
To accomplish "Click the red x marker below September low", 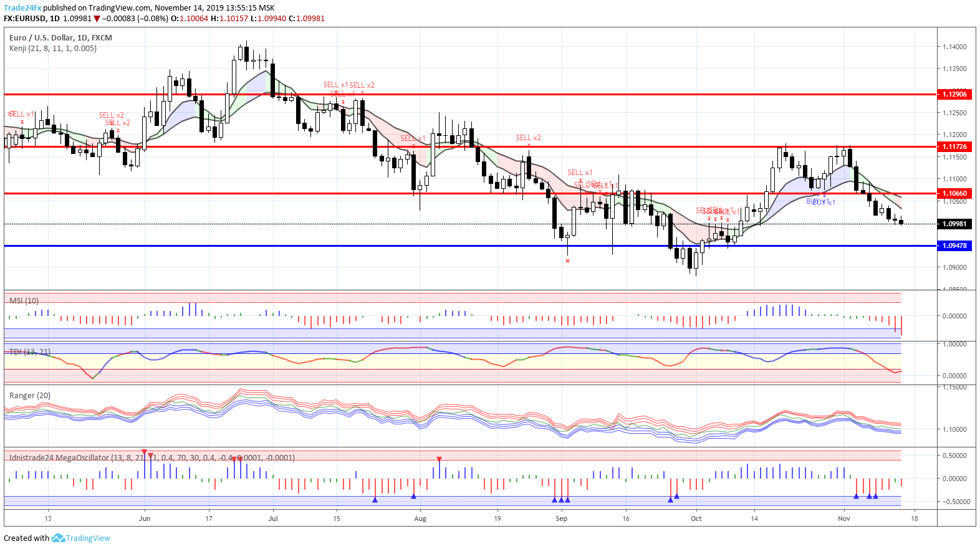I will tap(567, 261).
